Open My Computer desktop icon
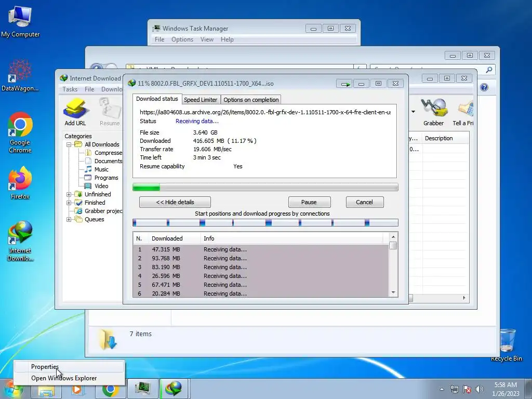The height and width of the screenshot is (399, 532). coord(20,21)
